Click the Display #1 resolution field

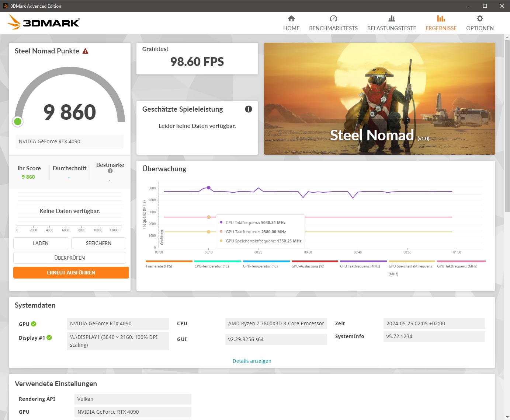[118, 341]
